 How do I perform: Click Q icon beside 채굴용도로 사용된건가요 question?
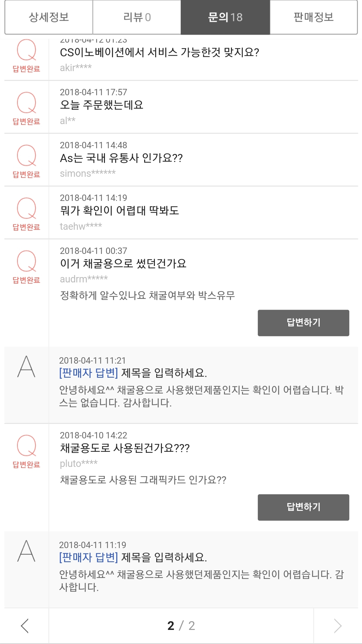click(26, 446)
